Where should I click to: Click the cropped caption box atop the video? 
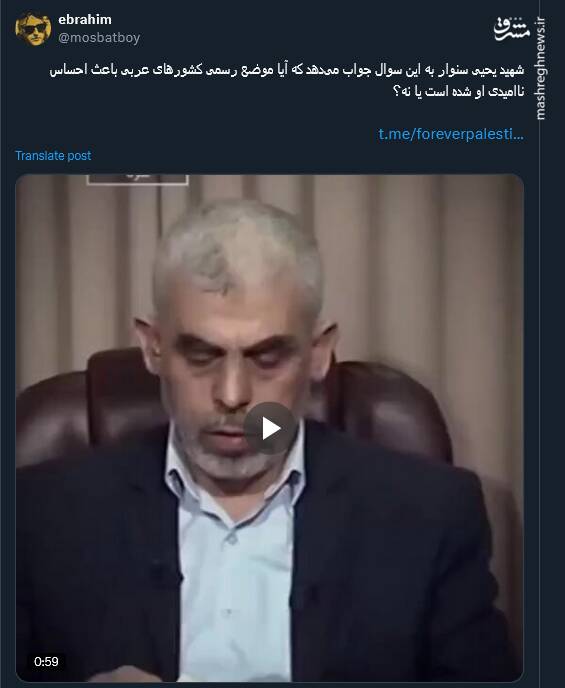[137, 179]
